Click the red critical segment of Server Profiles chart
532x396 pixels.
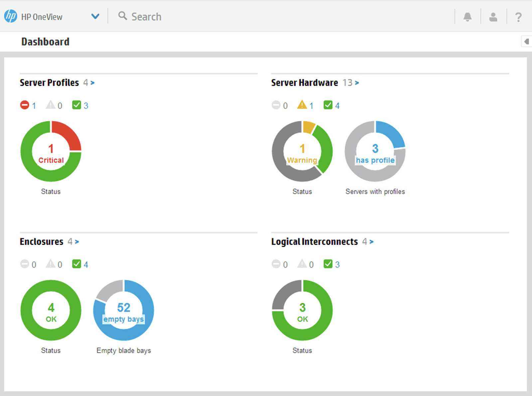tap(69, 134)
